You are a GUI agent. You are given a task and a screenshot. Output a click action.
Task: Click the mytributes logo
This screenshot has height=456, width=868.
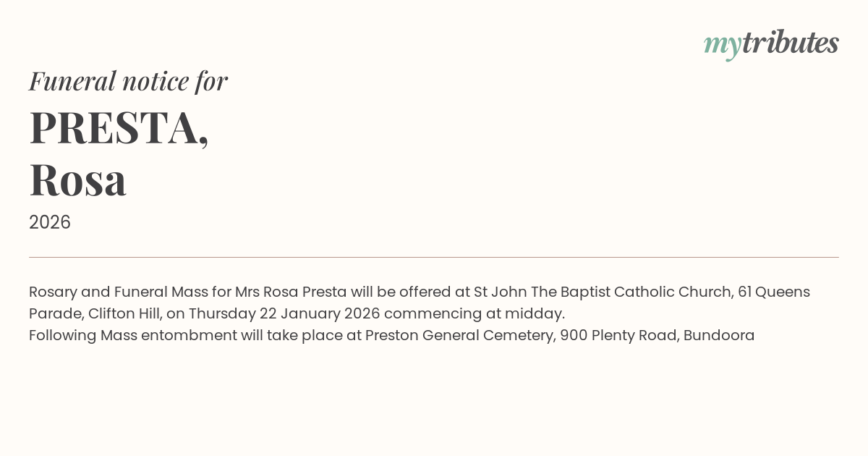pyautogui.click(x=771, y=43)
